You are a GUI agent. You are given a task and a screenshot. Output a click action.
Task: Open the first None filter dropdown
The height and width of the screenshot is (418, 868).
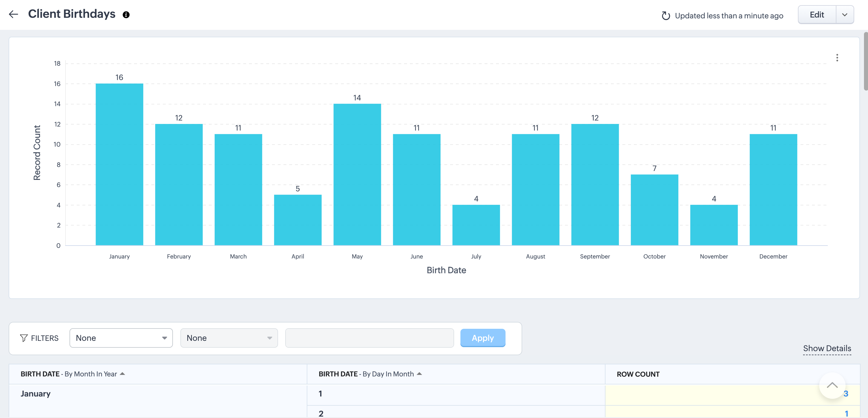point(121,338)
